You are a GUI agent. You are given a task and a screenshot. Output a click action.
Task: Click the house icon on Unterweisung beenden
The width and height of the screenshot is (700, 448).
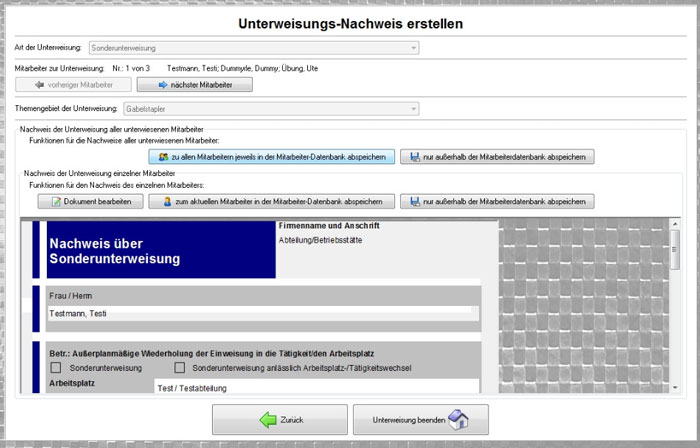[458, 419]
